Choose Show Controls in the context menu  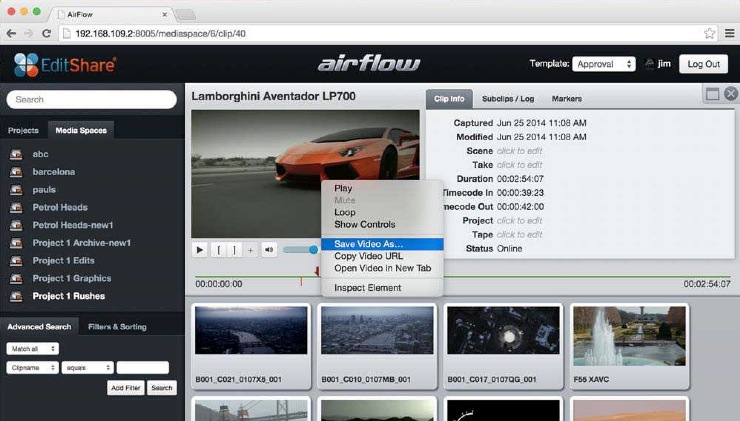pos(382,225)
